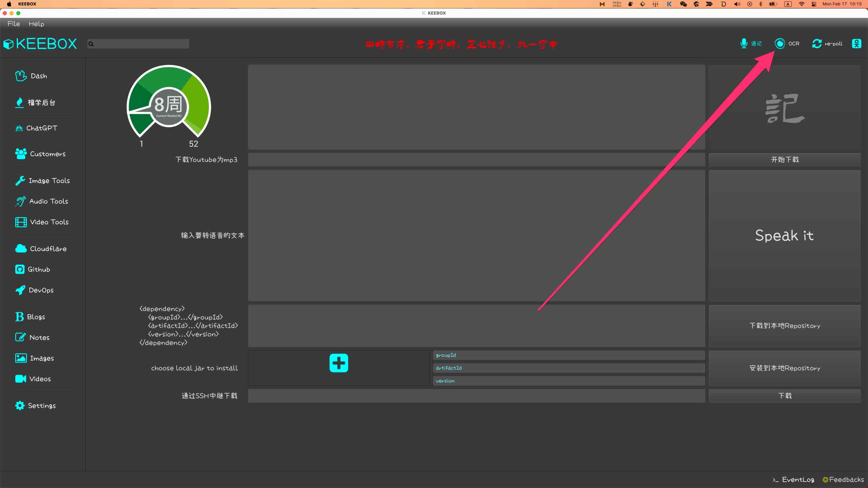
Task: Focus the version field
Action: [x=569, y=381]
